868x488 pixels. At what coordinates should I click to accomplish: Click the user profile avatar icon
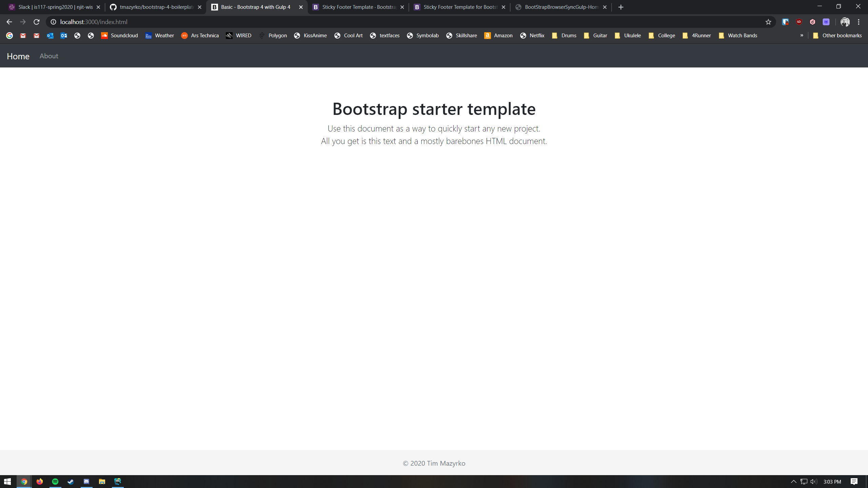pos(845,22)
